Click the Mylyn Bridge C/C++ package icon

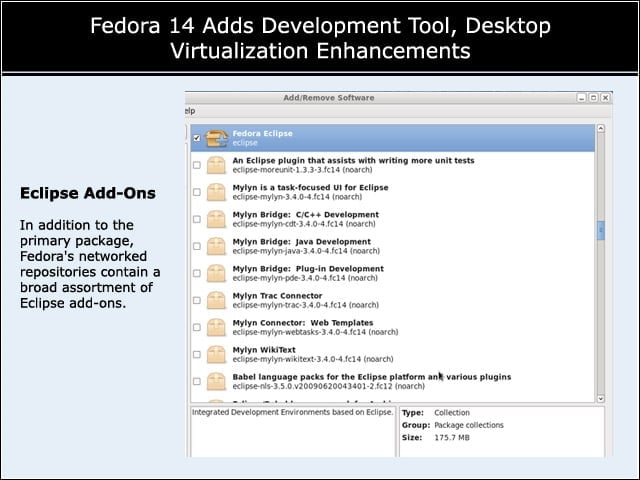click(x=216, y=219)
